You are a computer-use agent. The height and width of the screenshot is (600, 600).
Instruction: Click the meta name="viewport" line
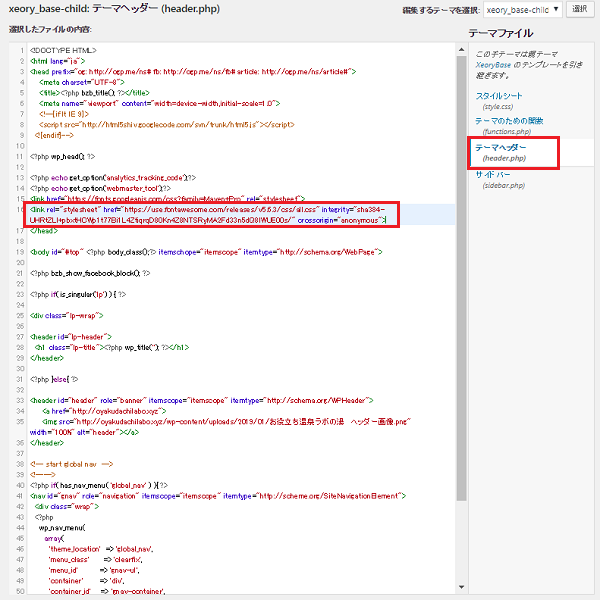159,103
